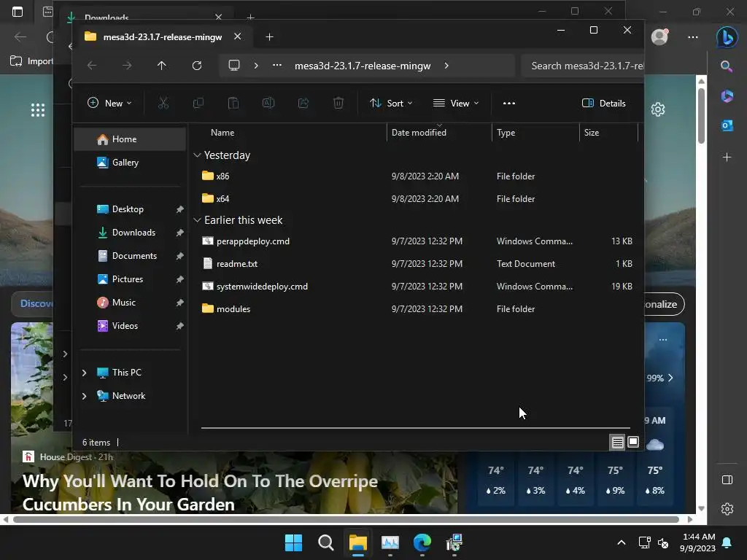Go up one folder level arrow
Screen dimensions: 747x560
pos(161,66)
